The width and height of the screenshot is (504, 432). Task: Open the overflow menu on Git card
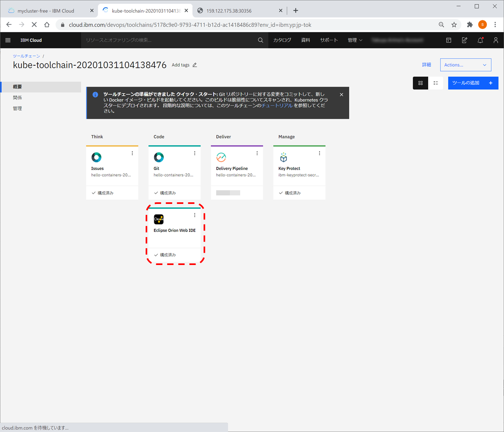coord(194,153)
